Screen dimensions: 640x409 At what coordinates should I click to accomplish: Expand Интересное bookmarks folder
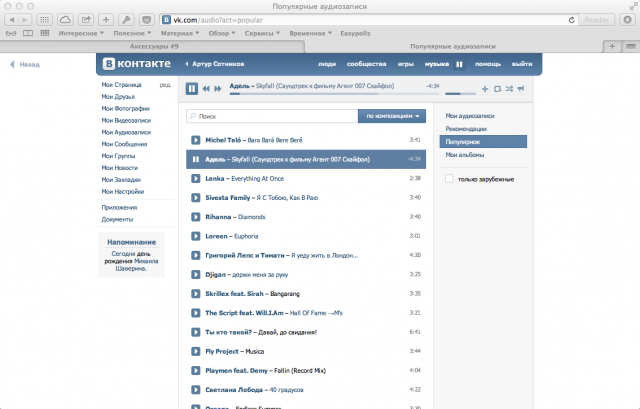tap(81, 33)
